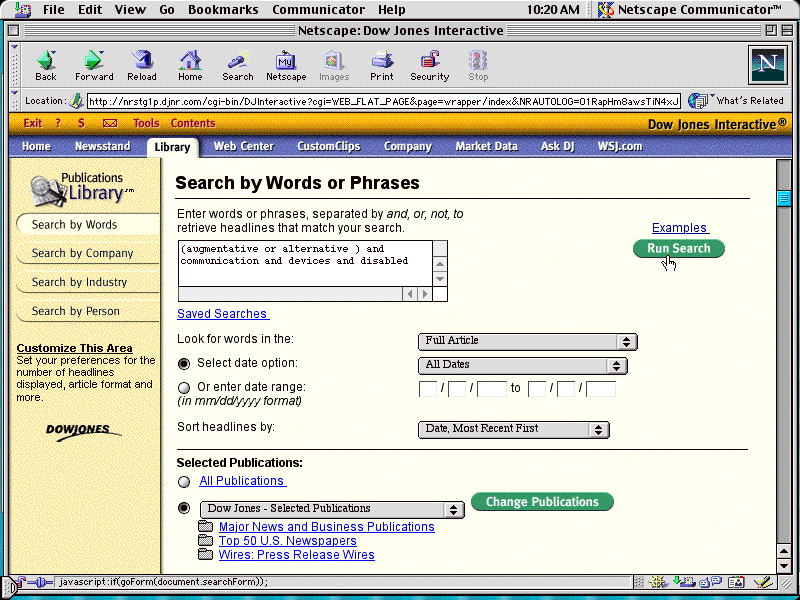Click the Netscape N logo

point(767,65)
